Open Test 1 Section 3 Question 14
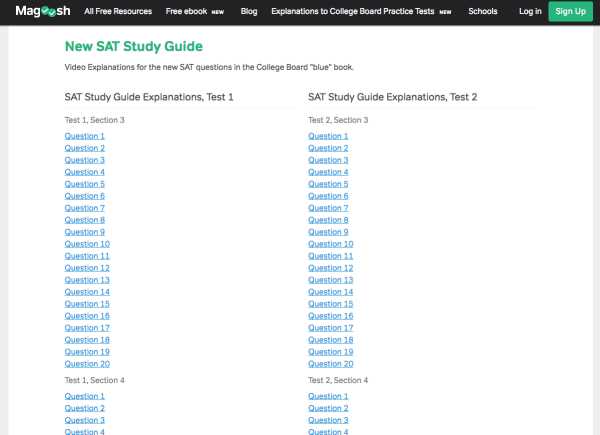Image resolution: width=600 pixels, height=435 pixels. click(87, 292)
